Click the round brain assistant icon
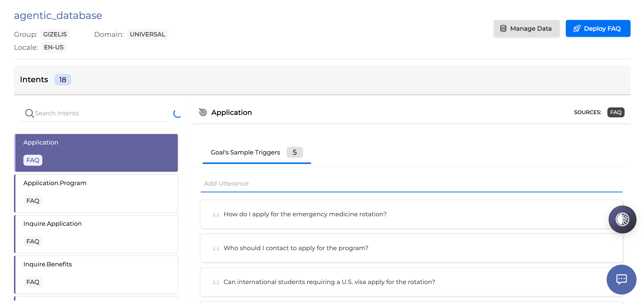This screenshot has width=644, height=304. pyautogui.click(x=622, y=220)
